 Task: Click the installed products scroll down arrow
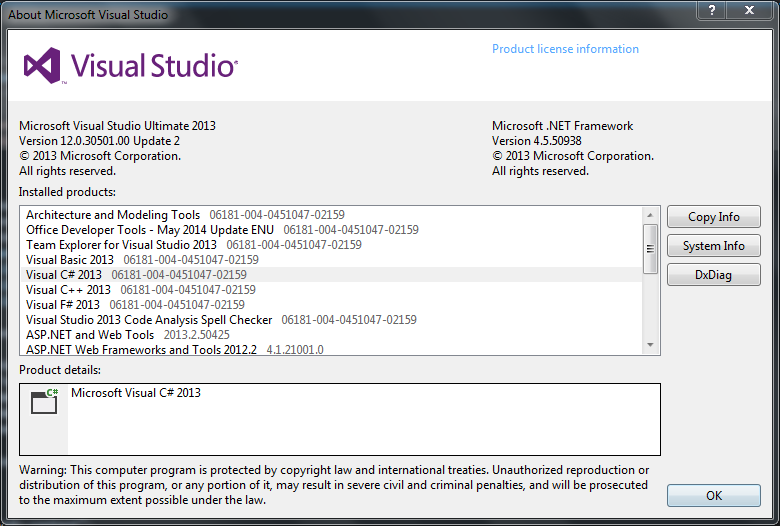click(x=650, y=345)
